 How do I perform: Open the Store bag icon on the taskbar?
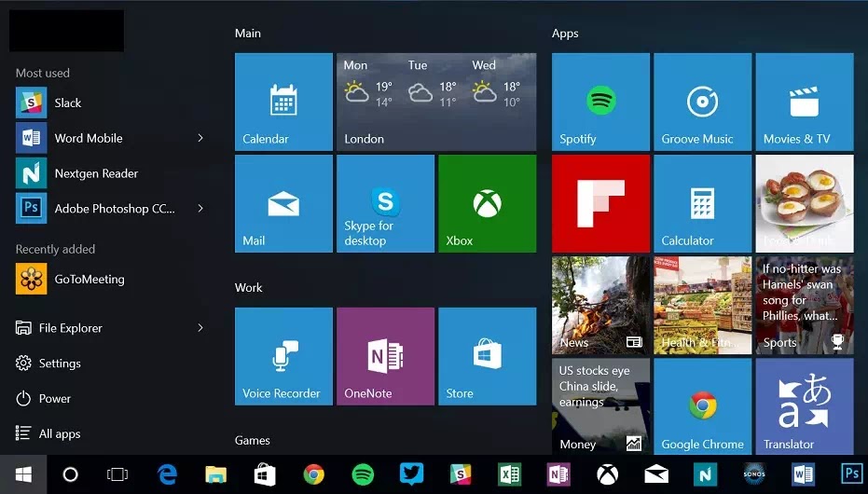point(265,474)
